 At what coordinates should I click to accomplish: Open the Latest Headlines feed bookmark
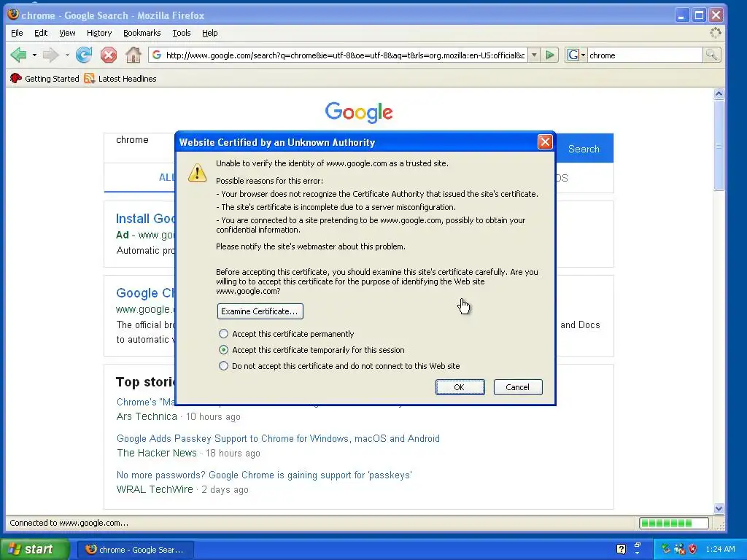tap(120, 79)
